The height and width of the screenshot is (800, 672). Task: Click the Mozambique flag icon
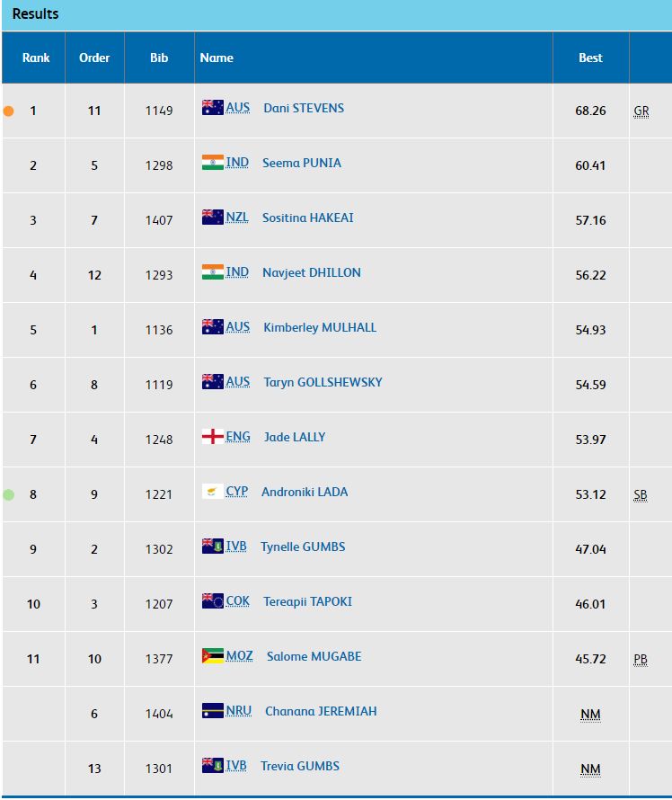point(212,656)
